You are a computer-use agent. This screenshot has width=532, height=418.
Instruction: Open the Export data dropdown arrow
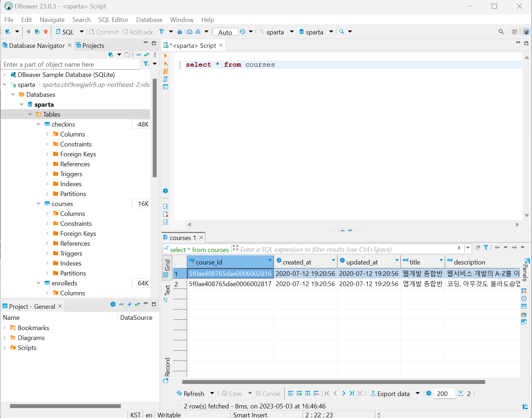(418, 393)
